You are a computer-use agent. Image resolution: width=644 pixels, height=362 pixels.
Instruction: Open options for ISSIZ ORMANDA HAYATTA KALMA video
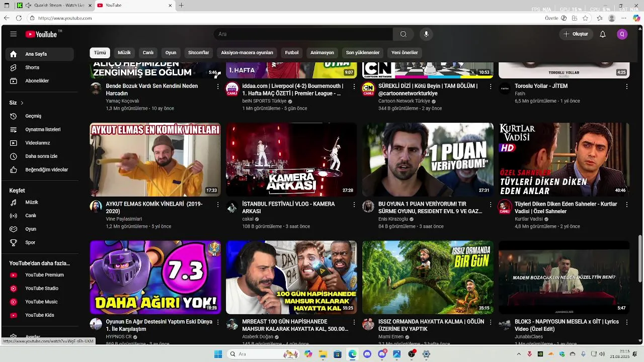(x=491, y=322)
